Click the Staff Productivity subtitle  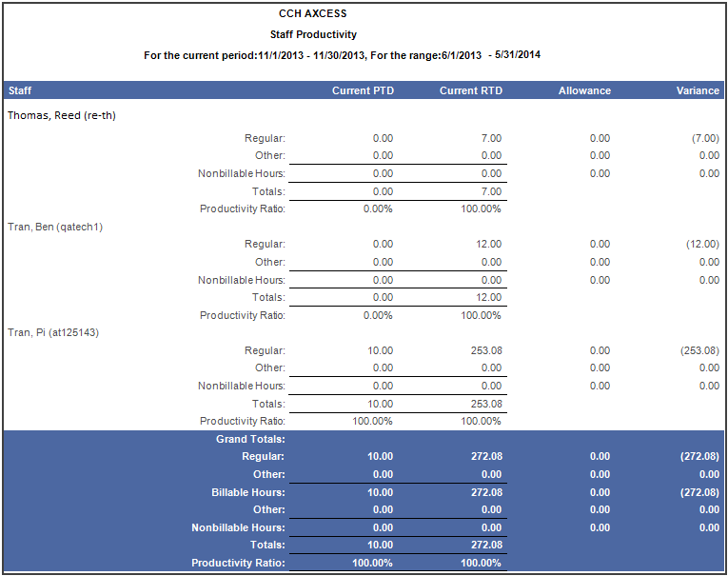(x=313, y=34)
